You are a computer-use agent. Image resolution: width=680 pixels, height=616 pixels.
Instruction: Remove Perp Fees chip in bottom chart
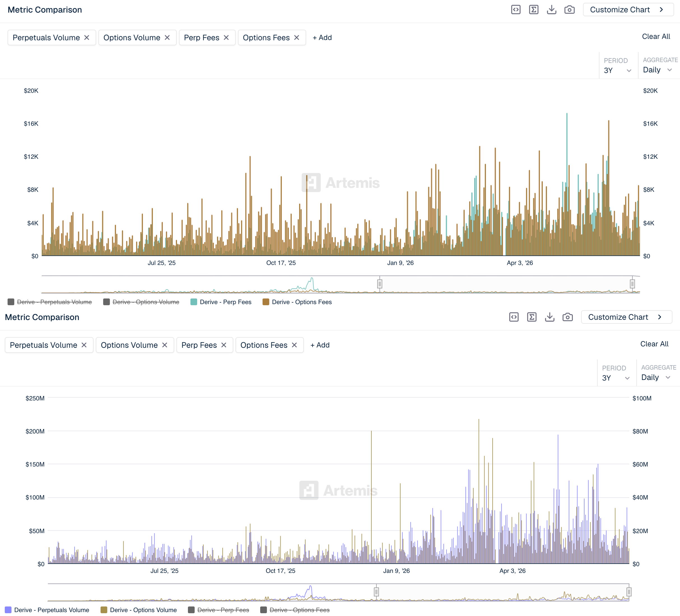[223, 345]
